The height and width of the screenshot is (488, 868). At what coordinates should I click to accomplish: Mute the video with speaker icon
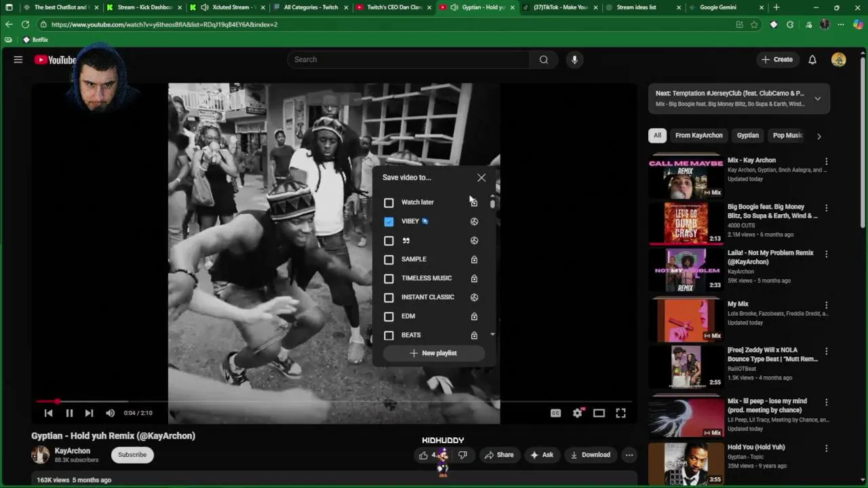(x=110, y=413)
